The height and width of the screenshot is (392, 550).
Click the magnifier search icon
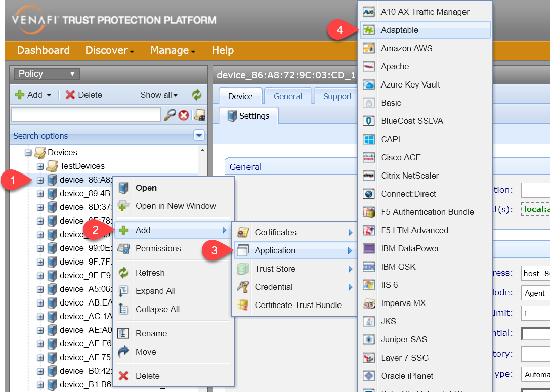pos(170,115)
